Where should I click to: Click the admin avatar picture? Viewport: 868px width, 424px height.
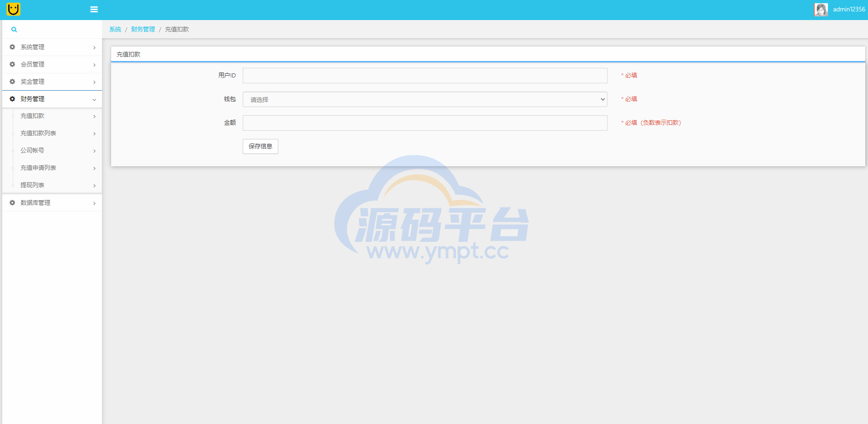tap(821, 10)
